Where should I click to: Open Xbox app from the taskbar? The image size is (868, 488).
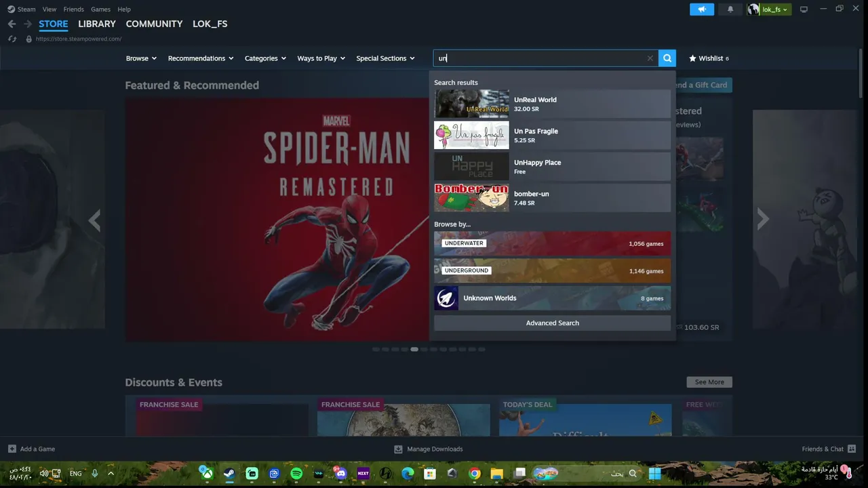pos(206,474)
